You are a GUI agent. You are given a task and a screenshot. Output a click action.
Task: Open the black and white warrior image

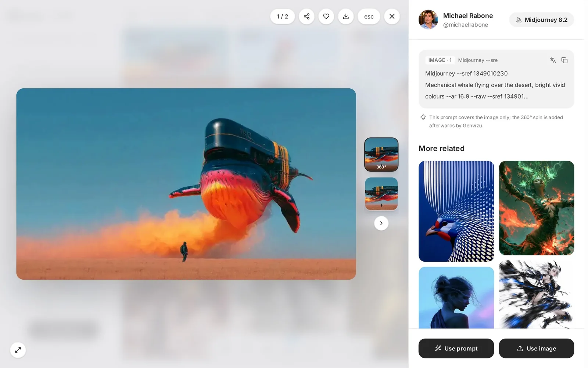[536, 294]
